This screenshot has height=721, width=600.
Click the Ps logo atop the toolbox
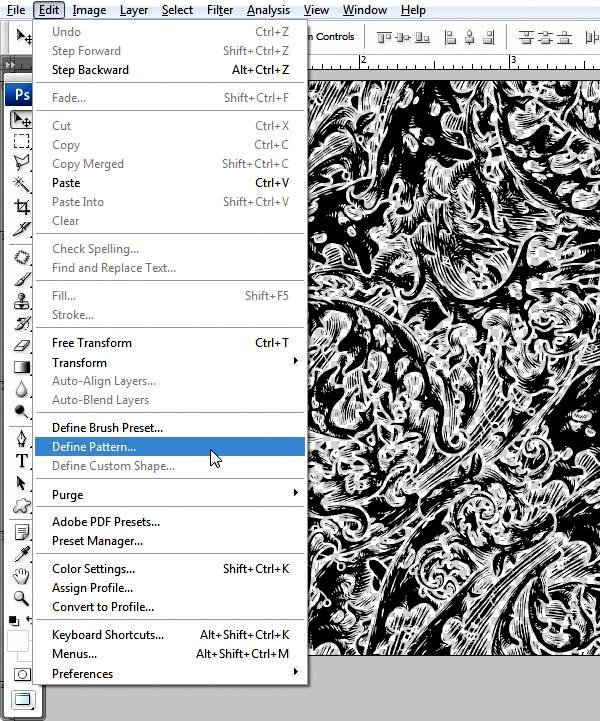coord(21,95)
